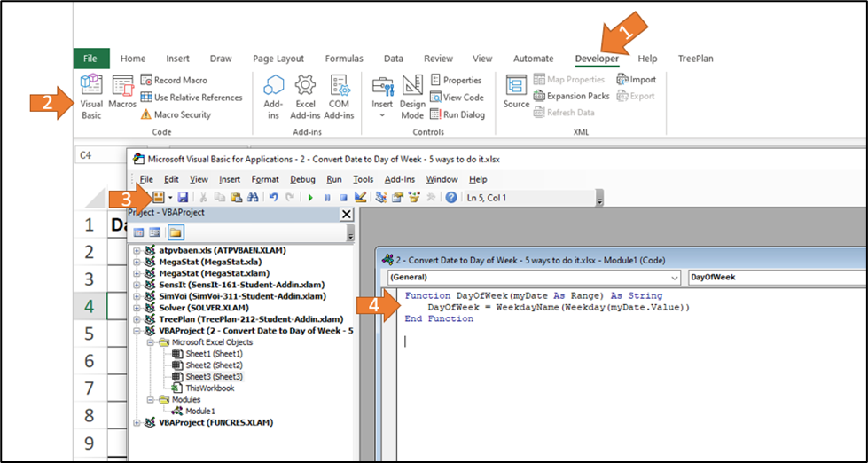Open the Add-ins button in the ribbon
The image size is (868, 463).
273,97
